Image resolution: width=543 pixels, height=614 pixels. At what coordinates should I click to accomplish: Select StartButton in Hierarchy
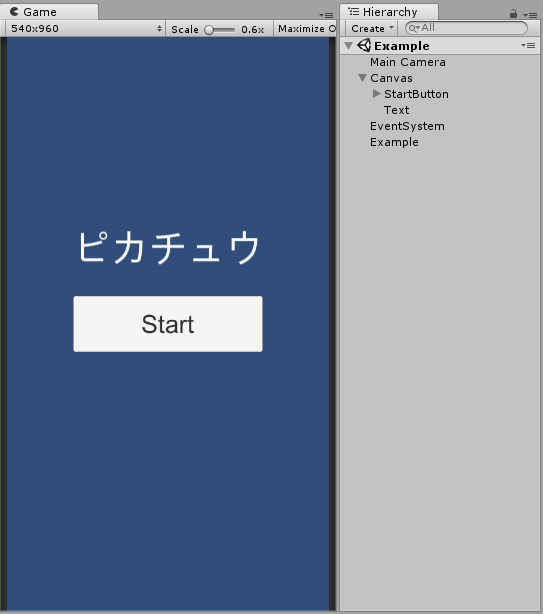point(416,94)
